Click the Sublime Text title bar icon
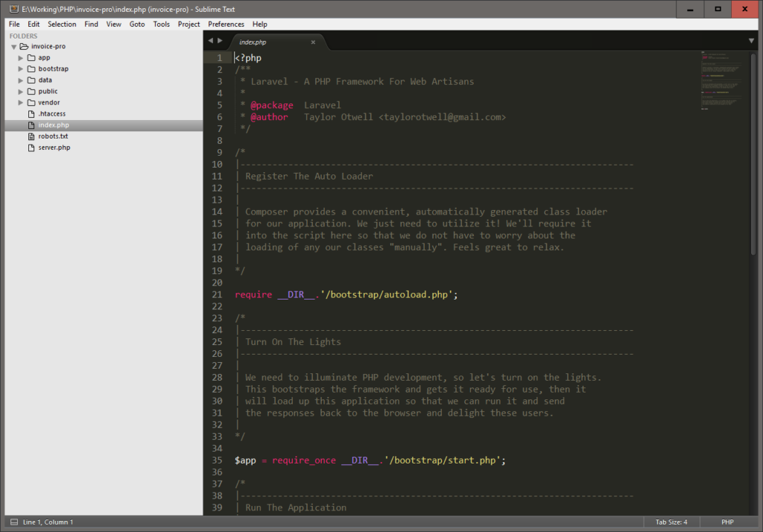763x532 pixels. 13,8
